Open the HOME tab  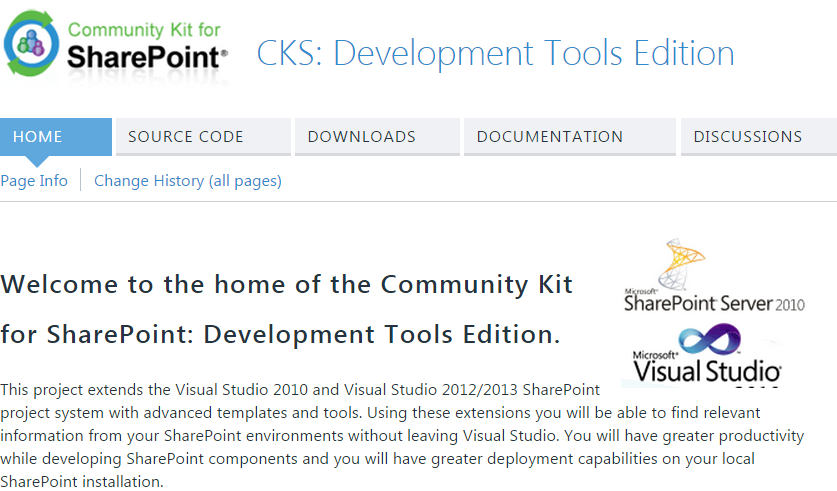[56, 137]
